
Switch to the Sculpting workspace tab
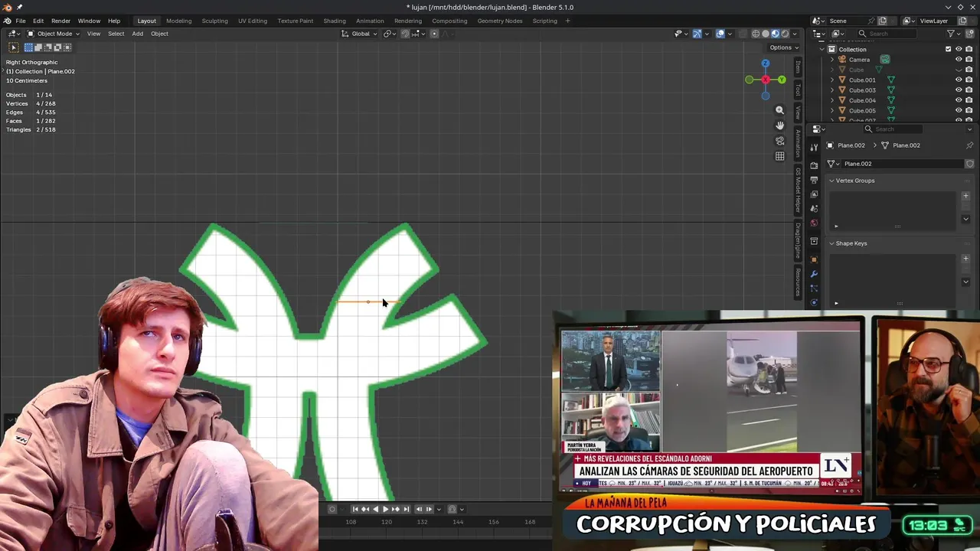point(214,21)
